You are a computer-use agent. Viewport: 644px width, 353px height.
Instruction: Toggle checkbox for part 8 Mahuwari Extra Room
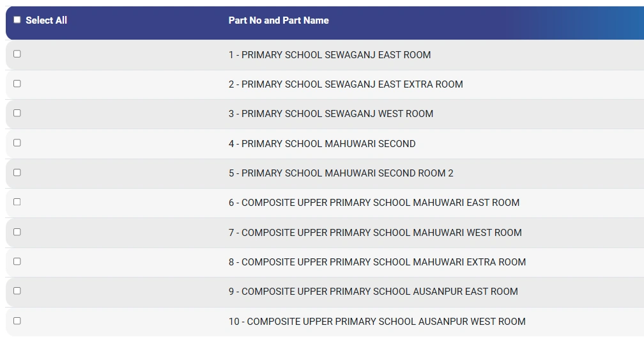17,261
